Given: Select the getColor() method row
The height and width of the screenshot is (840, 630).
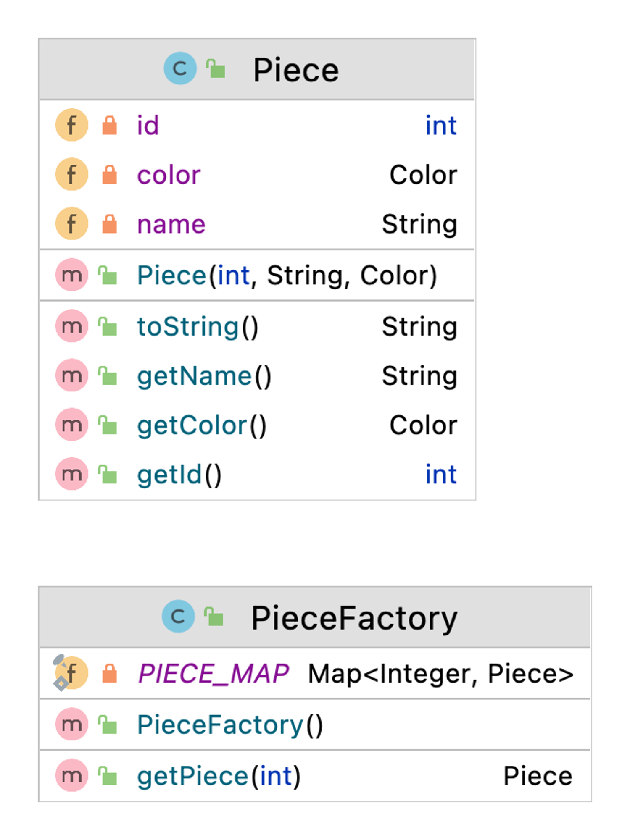Looking at the screenshot, I should click(202, 425).
